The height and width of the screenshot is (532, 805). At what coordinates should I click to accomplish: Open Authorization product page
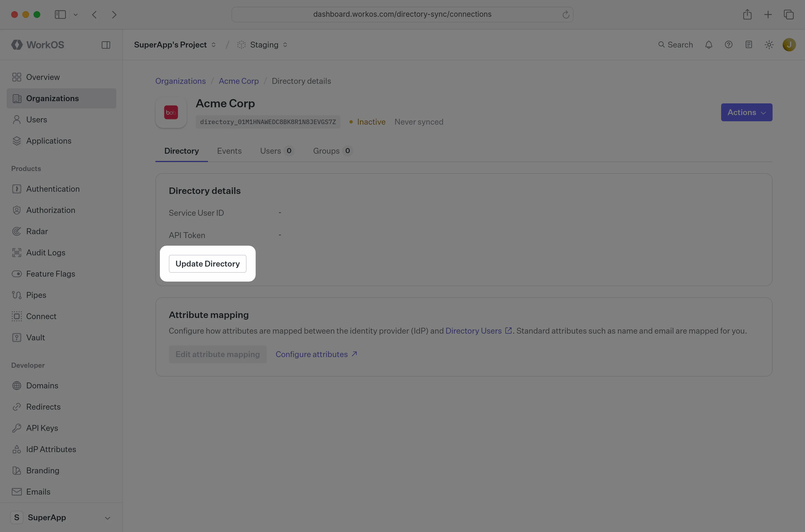(61, 210)
